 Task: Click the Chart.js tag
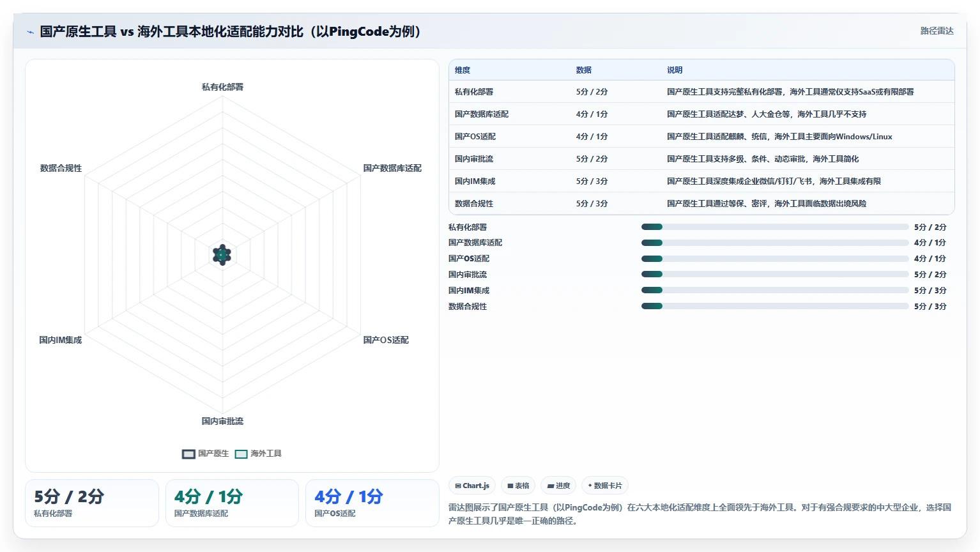coord(472,486)
